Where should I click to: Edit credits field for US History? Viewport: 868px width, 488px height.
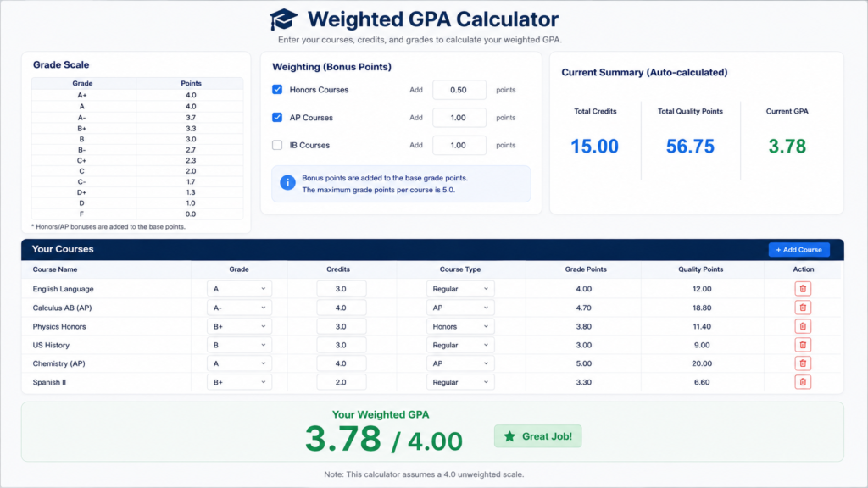(341, 345)
